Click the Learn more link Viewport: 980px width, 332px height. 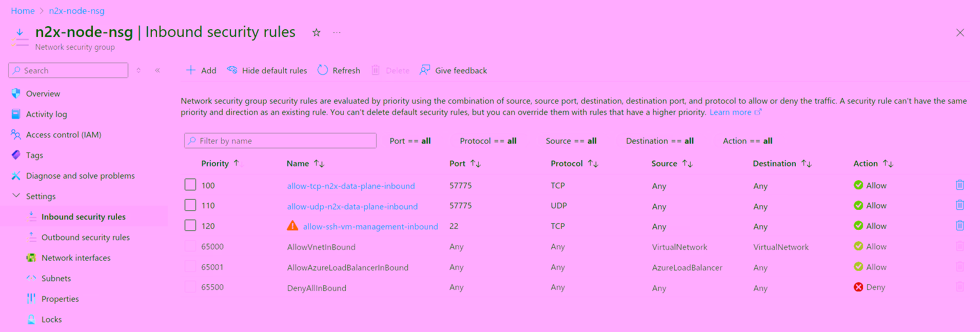click(x=730, y=112)
